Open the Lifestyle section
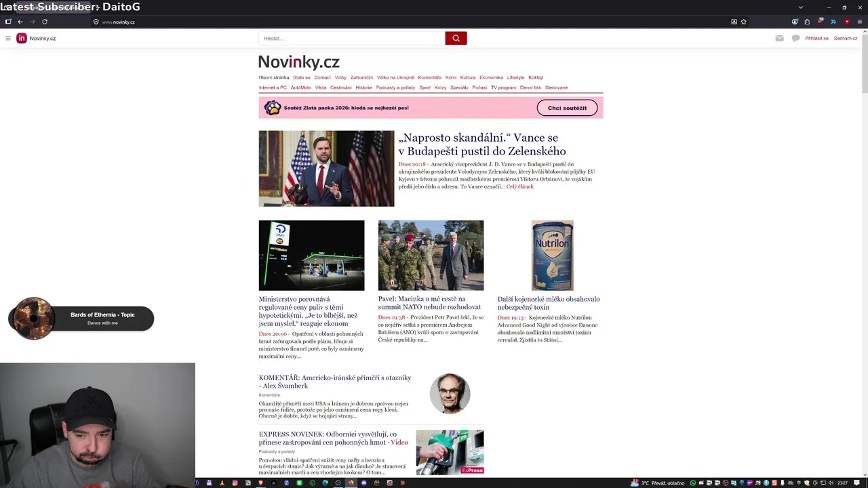The height and width of the screenshot is (488, 868). (515, 77)
